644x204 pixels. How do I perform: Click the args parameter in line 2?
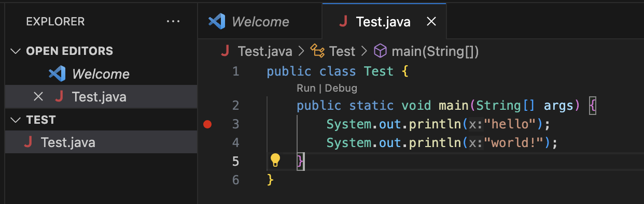(x=558, y=106)
